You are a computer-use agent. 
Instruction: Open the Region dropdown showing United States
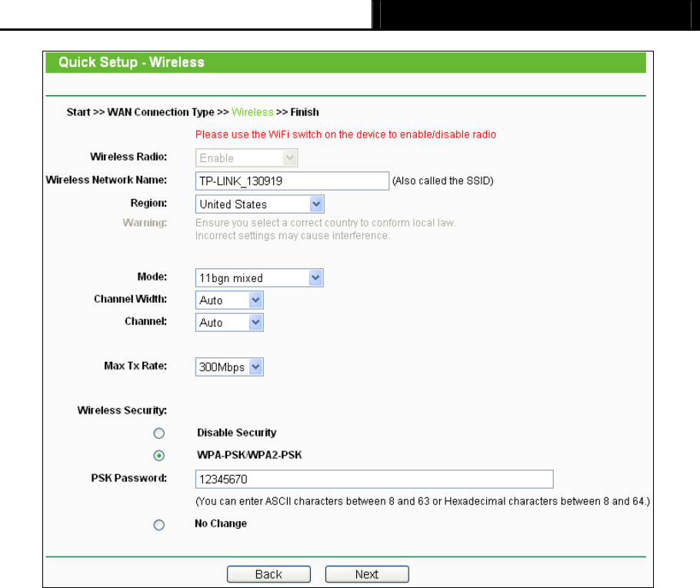click(x=259, y=204)
